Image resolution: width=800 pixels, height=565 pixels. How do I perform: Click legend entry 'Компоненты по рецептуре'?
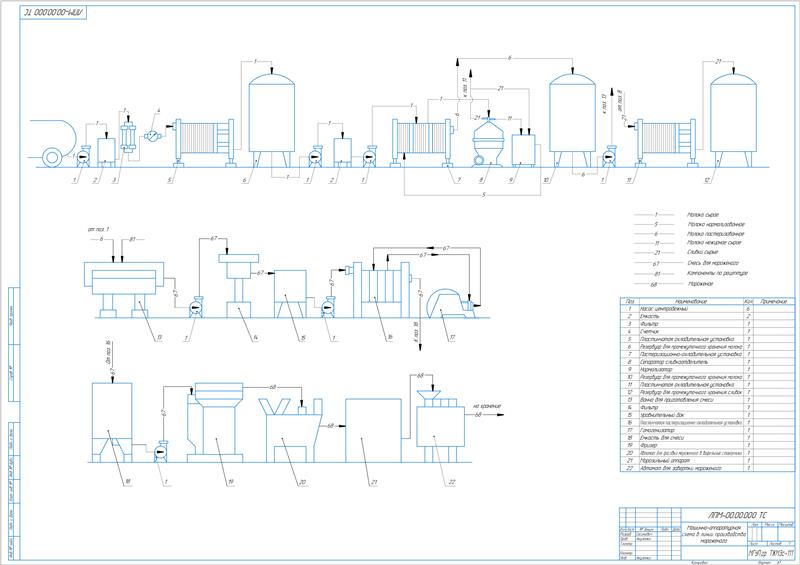717,274
